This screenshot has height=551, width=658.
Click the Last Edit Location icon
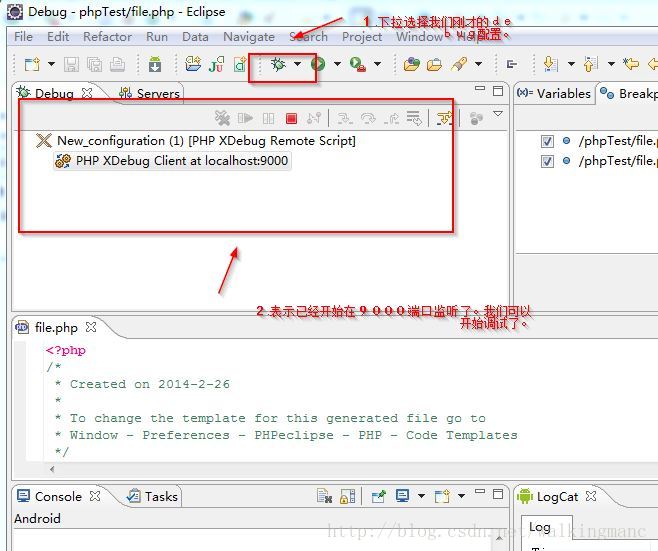tap(631, 64)
